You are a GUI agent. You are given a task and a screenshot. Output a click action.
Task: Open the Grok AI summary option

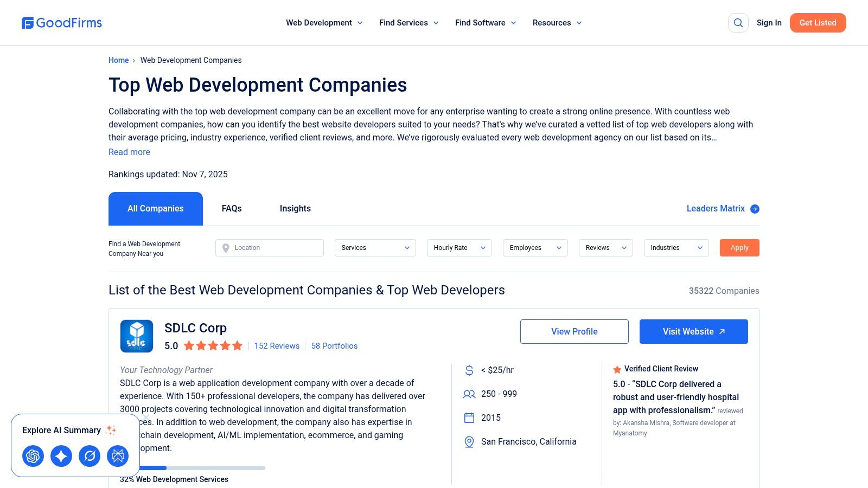point(118,456)
